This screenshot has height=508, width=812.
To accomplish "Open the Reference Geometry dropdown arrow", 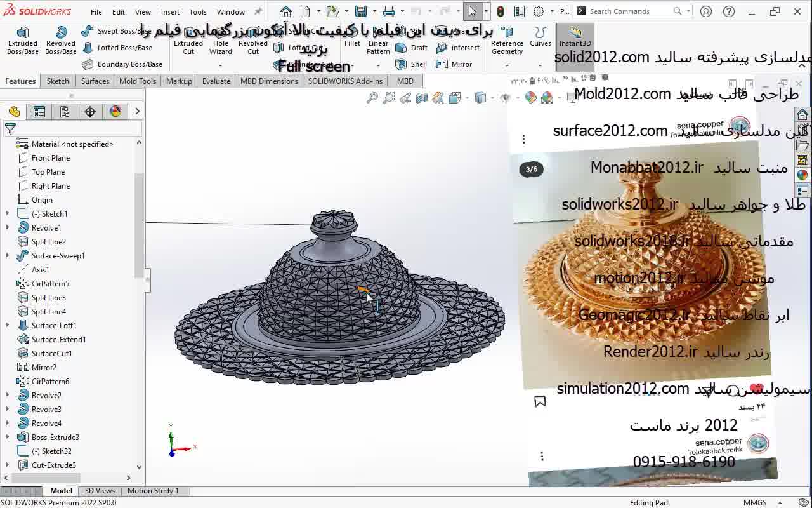I will [x=507, y=65].
